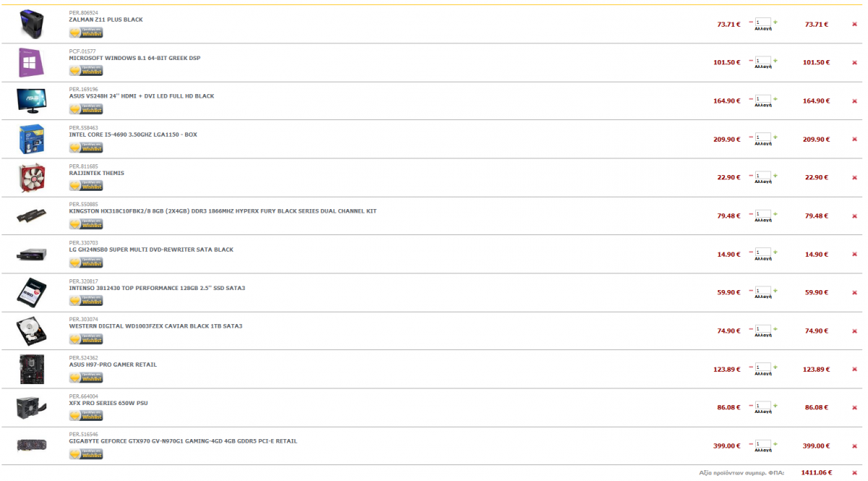Open ZALMAN Z11 PLUS BLACK product name
The width and height of the screenshot is (868, 481).
pyautogui.click(x=106, y=20)
